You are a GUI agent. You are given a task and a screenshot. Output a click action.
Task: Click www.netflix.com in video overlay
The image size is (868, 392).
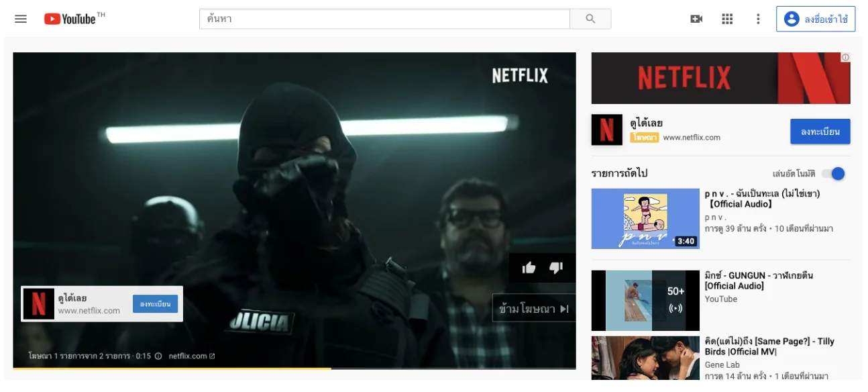(89, 311)
